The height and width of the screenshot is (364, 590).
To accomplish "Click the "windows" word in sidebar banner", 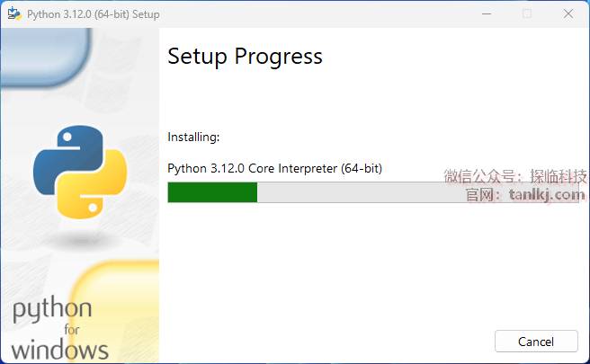I will click(60, 349).
